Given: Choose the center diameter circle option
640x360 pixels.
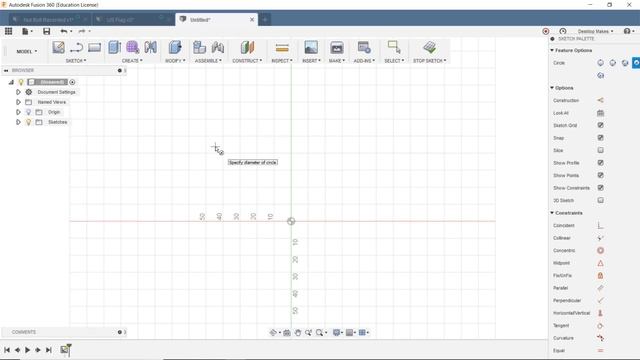Looking at the screenshot, I should (x=600, y=63).
